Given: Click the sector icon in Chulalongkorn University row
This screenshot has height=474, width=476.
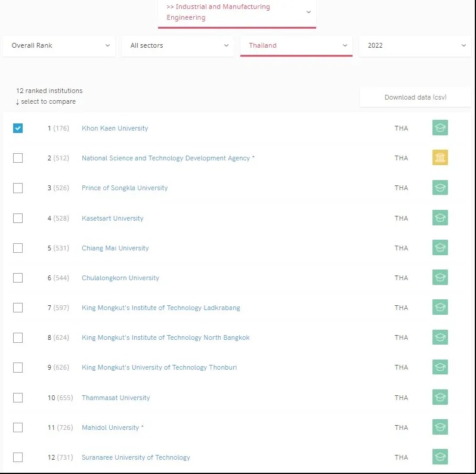Looking at the screenshot, I should pos(440,277).
